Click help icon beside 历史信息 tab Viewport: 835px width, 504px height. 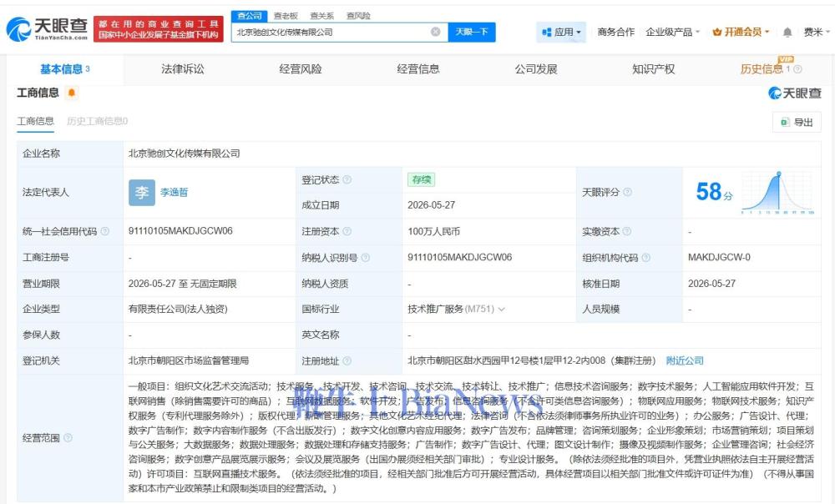coord(797,69)
